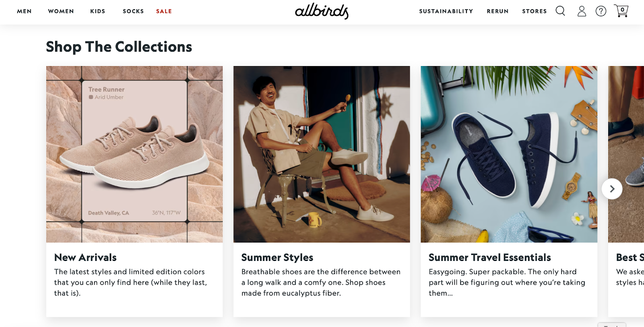This screenshot has height=327, width=644.
Task: Open the help question mark icon
Action: (601, 11)
